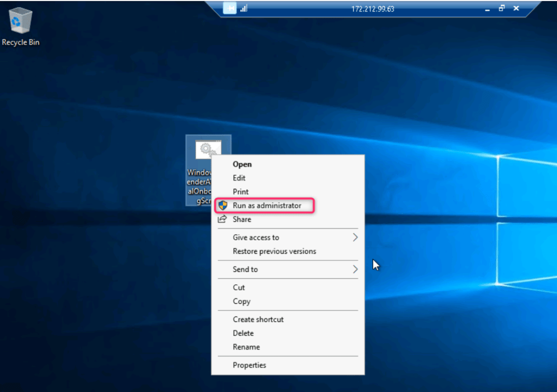Expand the Send to submenu arrow
Image resolution: width=557 pixels, height=392 pixels.
(x=355, y=269)
